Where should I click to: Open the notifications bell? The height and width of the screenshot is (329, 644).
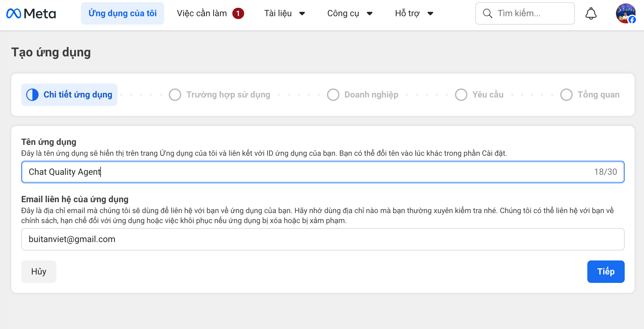[x=591, y=13]
